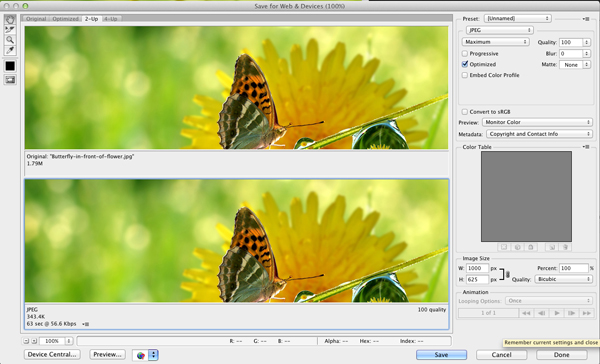Click the last frame button

pos(586,313)
